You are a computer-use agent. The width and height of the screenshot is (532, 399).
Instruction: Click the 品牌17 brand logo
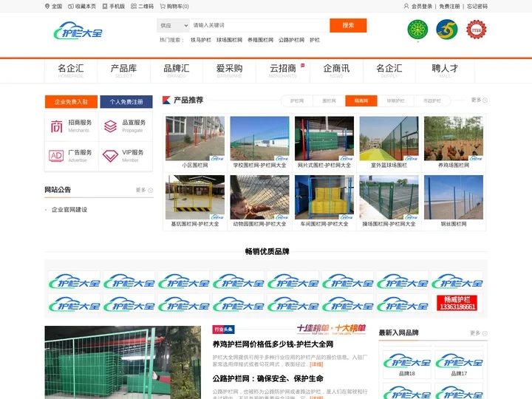(459, 363)
